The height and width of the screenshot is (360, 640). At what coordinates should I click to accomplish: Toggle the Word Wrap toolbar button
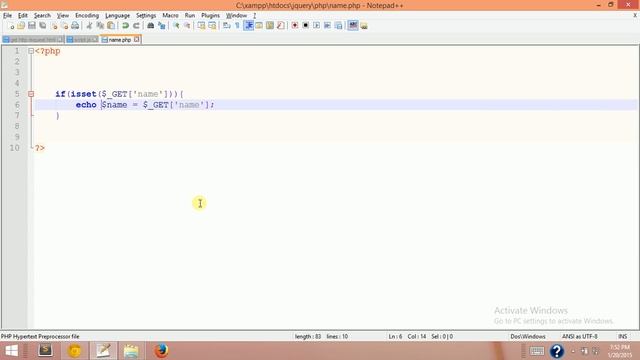pos(227,26)
